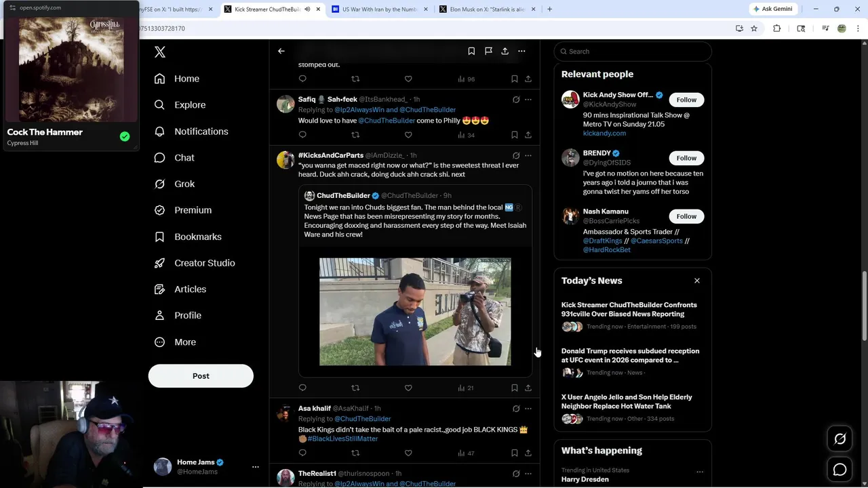Close Today's News panel
The image size is (868, 488).
click(x=696, y=281)
